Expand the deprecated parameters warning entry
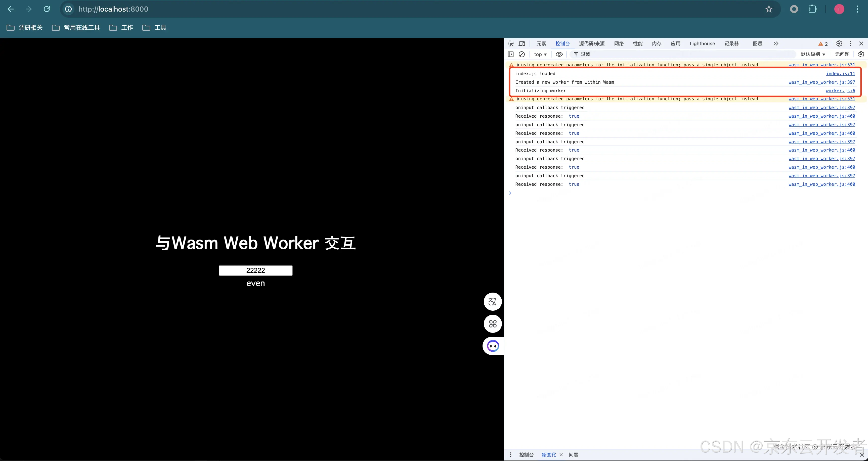 pyautogui.click(x=518, y=64)
